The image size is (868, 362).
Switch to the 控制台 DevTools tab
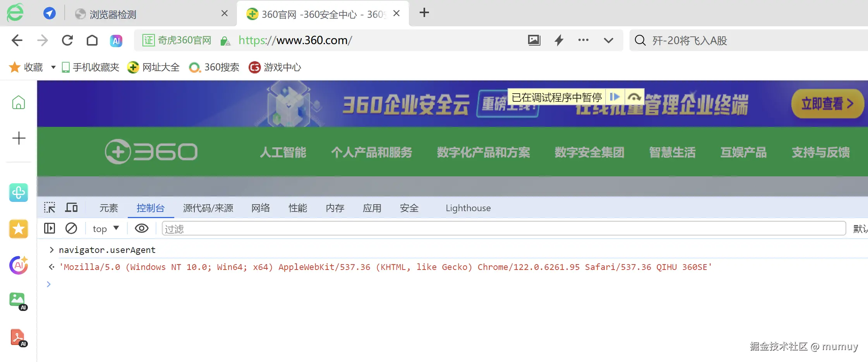(151, 208)
